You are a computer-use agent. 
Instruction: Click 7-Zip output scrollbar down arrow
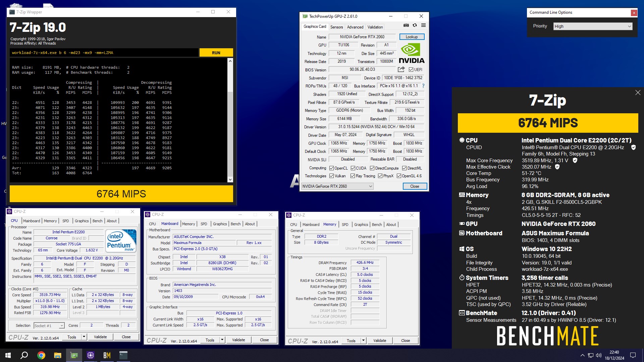click(x=230, y=180)
